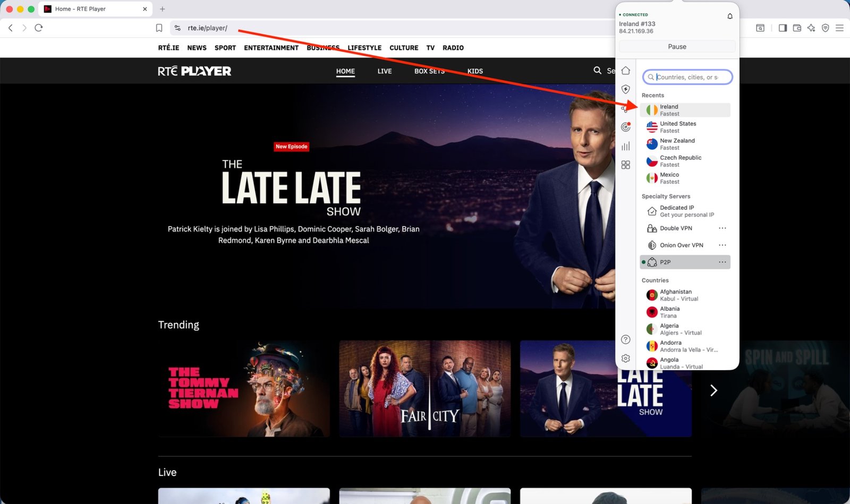850x504 pixels.
Task: Open the NordVPN settings gear
Action: coord(625,358)
